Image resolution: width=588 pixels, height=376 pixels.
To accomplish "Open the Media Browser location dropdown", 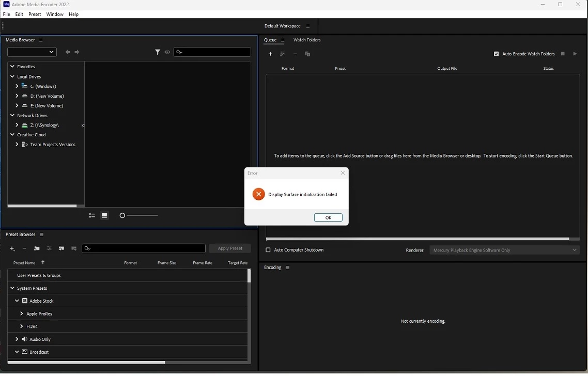I will [x=32, y=52].
